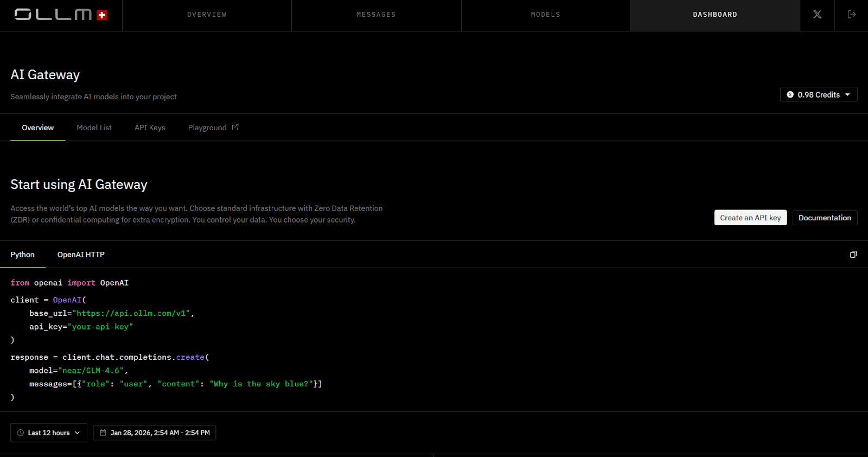Click the OLLM logo
This screenshot has width=868, height=457.
[x=61, y=15]
